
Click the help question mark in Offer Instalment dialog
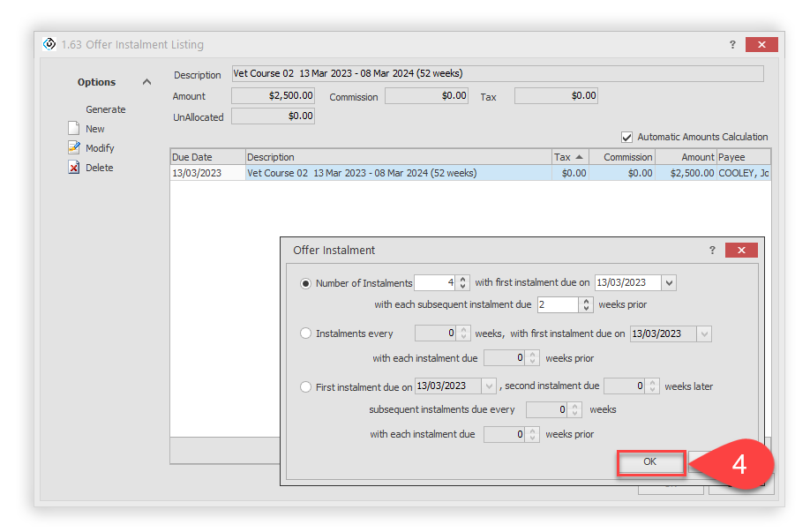[712, 251]
